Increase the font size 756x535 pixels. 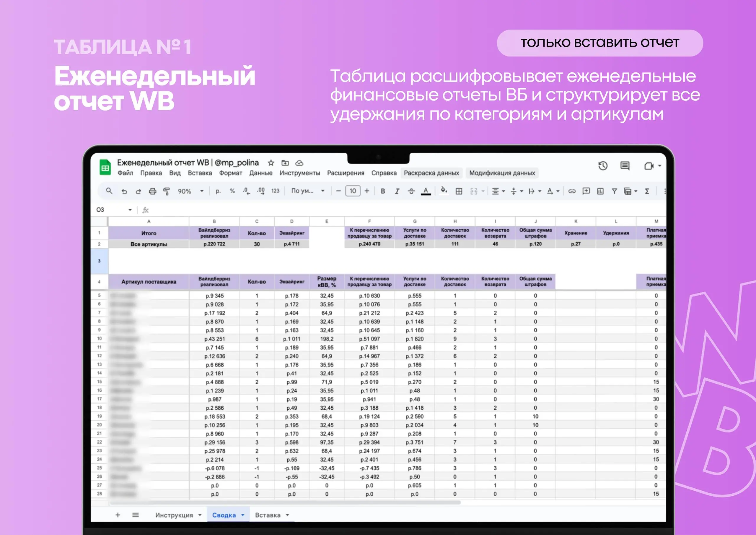[x=367, y=191]
